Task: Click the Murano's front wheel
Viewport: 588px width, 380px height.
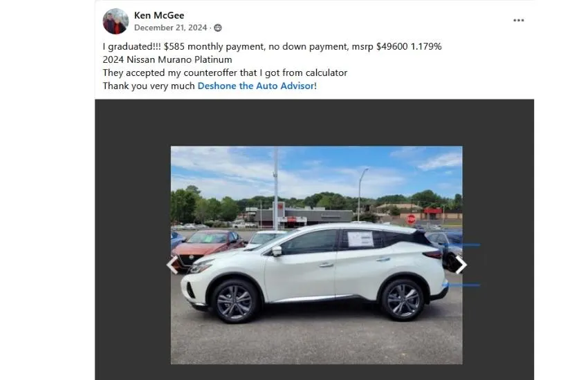Action: pos(235,301)
